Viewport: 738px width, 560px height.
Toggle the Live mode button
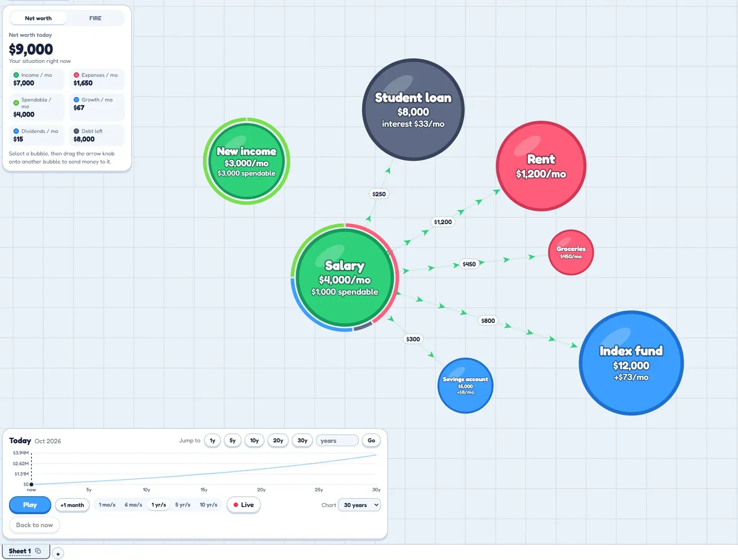243,505
